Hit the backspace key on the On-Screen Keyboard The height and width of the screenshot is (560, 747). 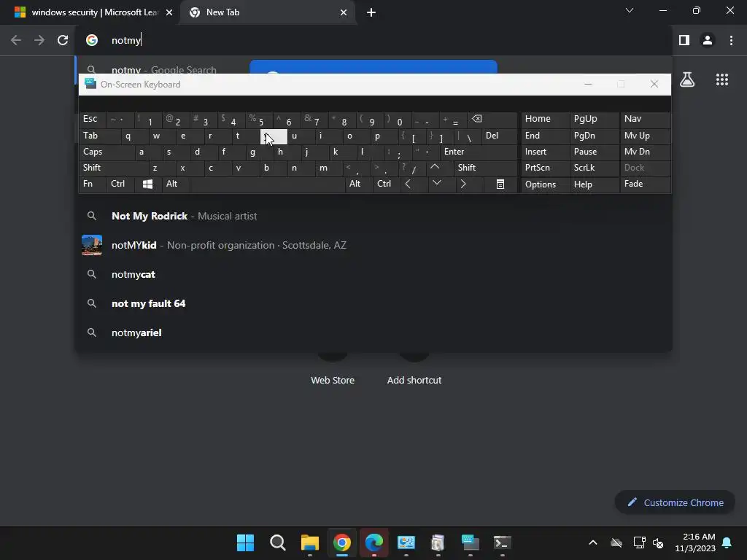[492, 120]
